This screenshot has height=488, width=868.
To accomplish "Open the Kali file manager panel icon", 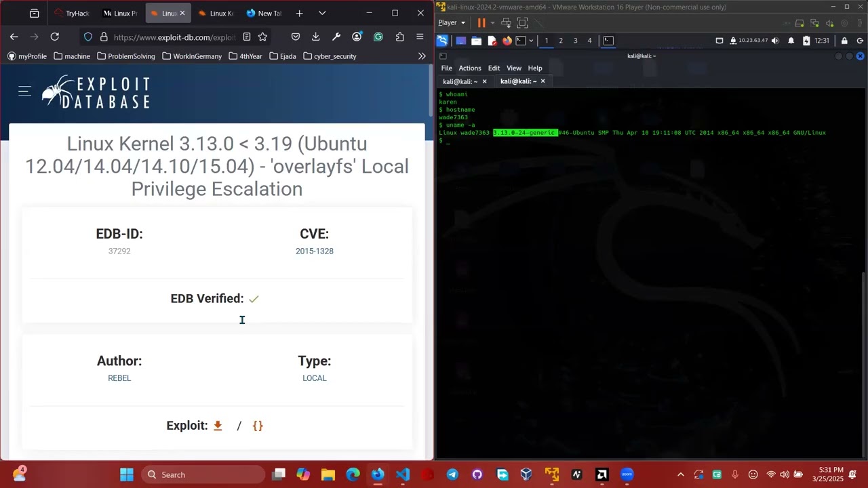I will pyautogui.click(x=477, y=41).
